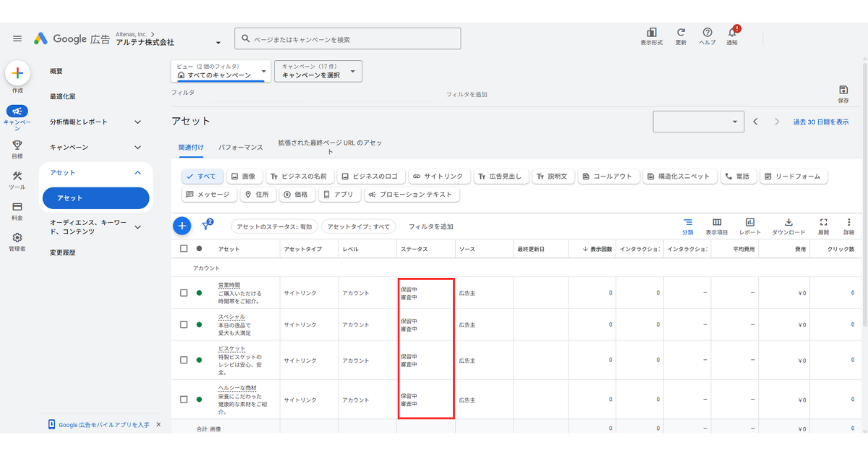Filter by 画像 asset chip
The image size is (868, 456).
coord(244,176)
